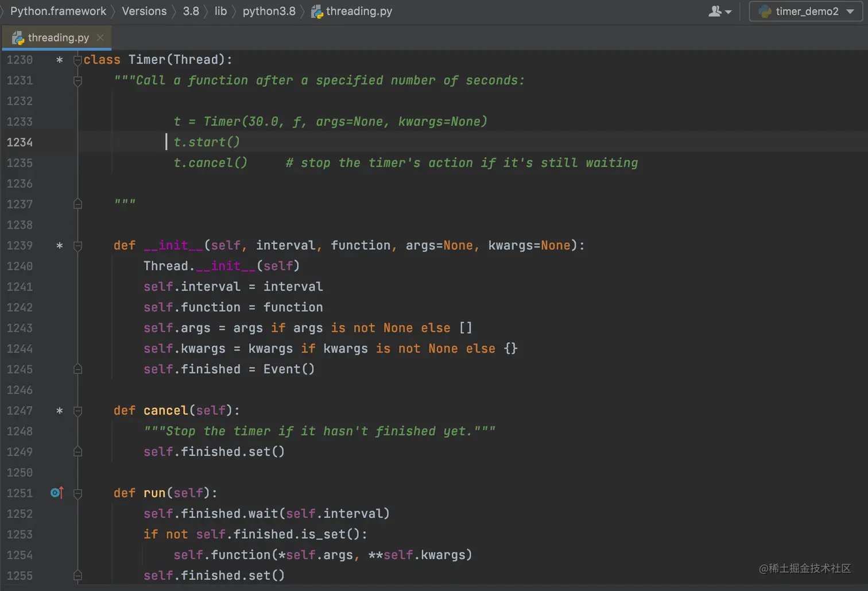The height and width of the screenshot is (591, 868).
Task: Click 'self.finished.set()' on line 1249
Action: (214, 452)
